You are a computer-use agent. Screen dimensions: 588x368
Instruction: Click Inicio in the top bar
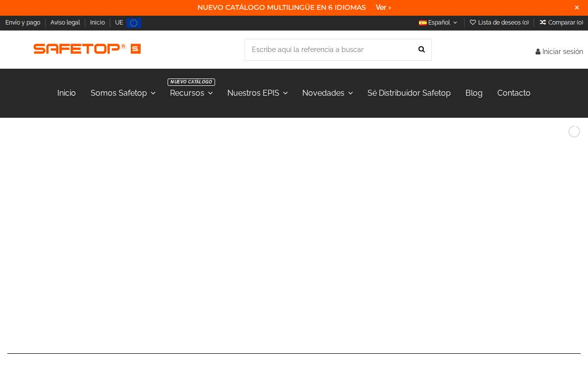[x=98, y=23]
